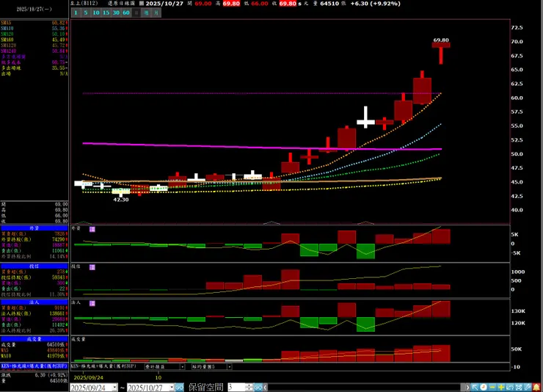The height and width of the screenshot is (392, 543).
Task: Click the GO button after 保留空間
Action: [258, 388]
